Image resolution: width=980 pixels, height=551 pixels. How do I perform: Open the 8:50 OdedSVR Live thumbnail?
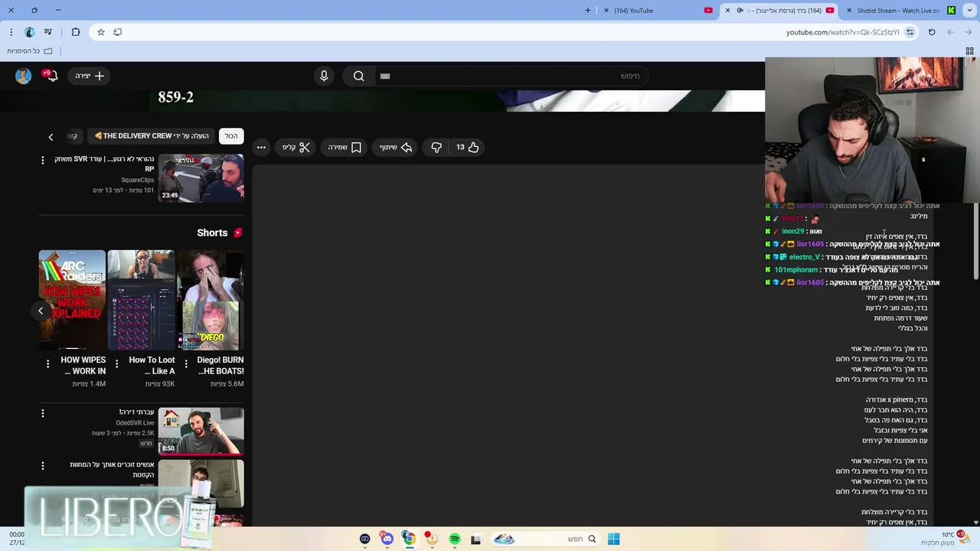coord(201,431)
